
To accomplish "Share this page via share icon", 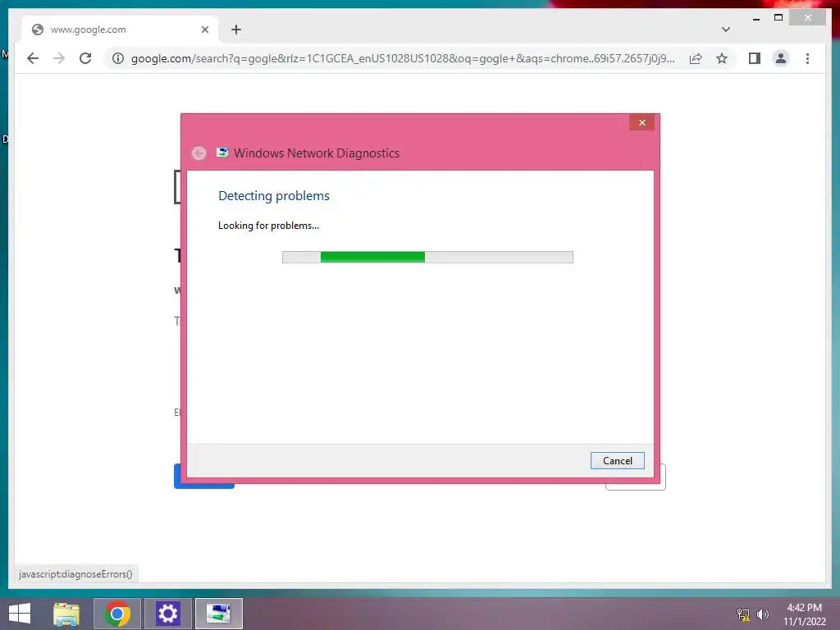I will click(696, 58).
